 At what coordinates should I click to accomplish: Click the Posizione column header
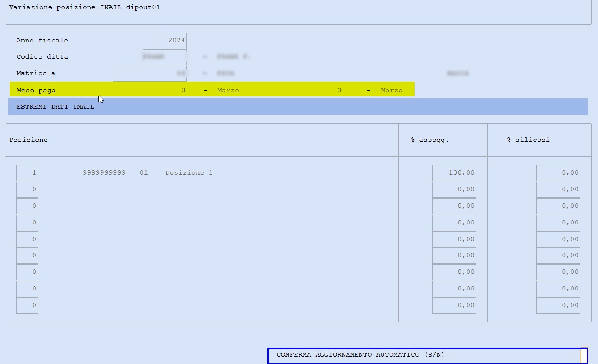(x=28, y=140)
